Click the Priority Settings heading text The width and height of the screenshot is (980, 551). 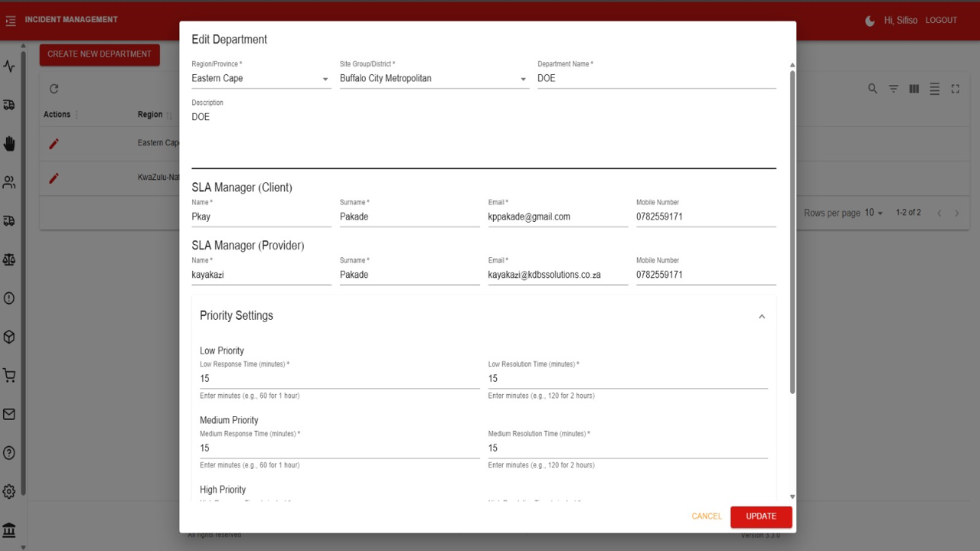coord(237,315)
